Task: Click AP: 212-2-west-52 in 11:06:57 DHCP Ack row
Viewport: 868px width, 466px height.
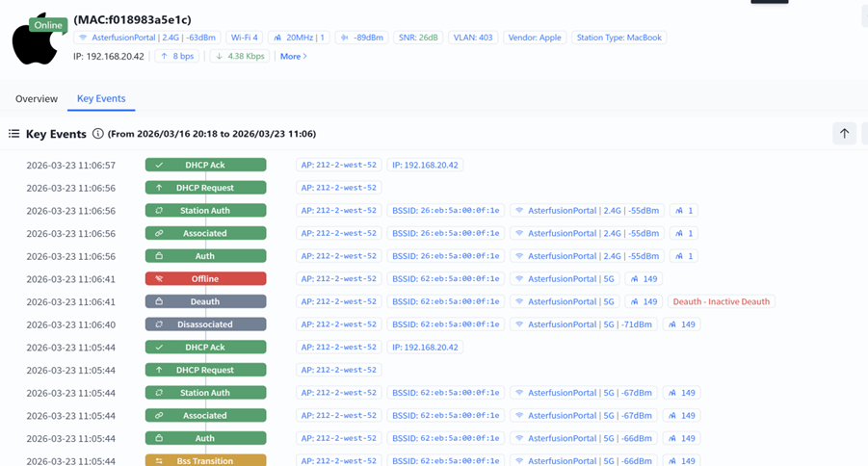Action: click(x=339, y=165)
